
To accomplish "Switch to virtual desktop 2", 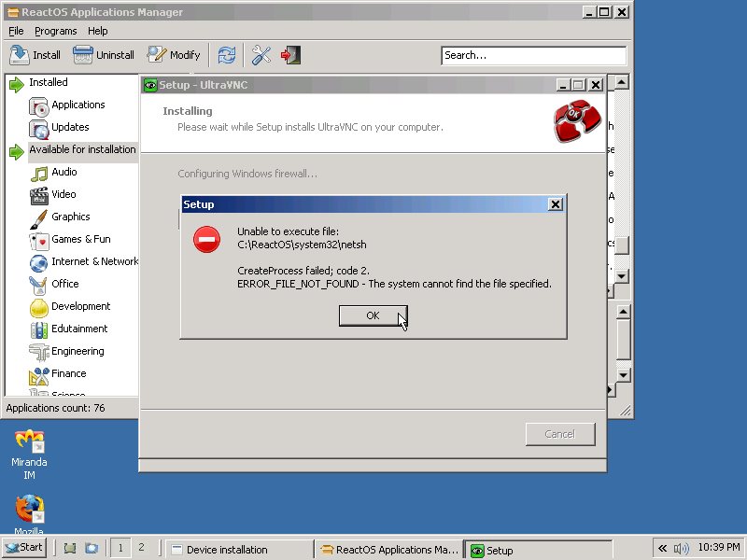I will pos(141,548).
